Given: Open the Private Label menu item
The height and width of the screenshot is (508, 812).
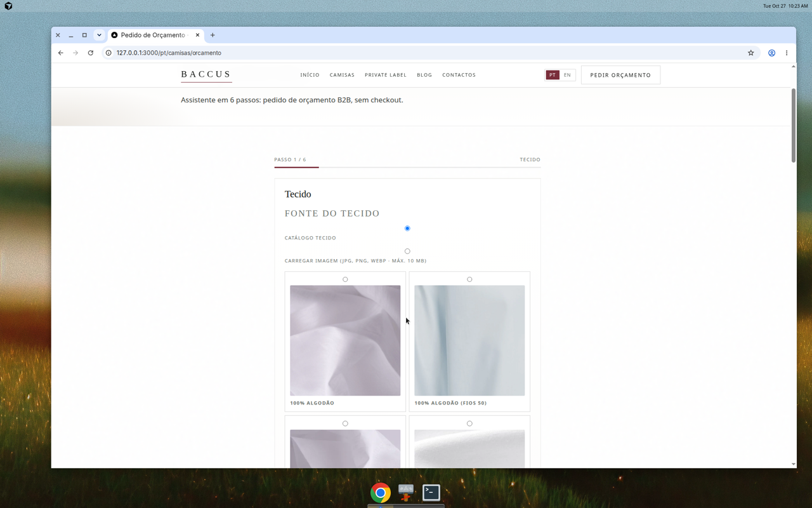Looking at the screenshot, I should 386,75.
